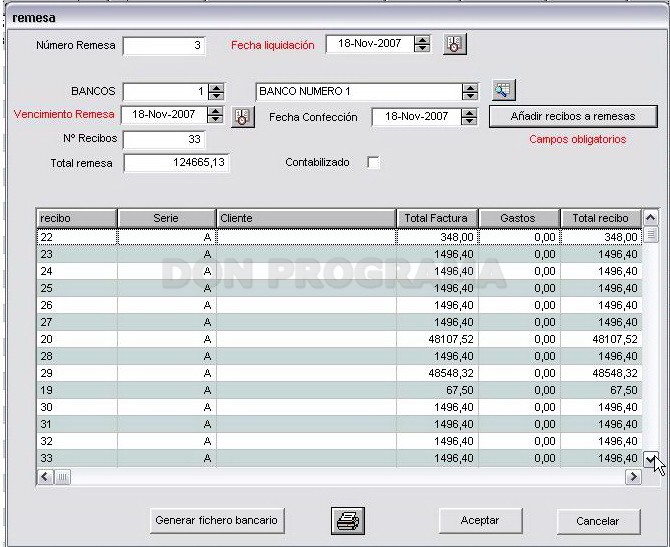Click the printer icon button

click(348, 521)
